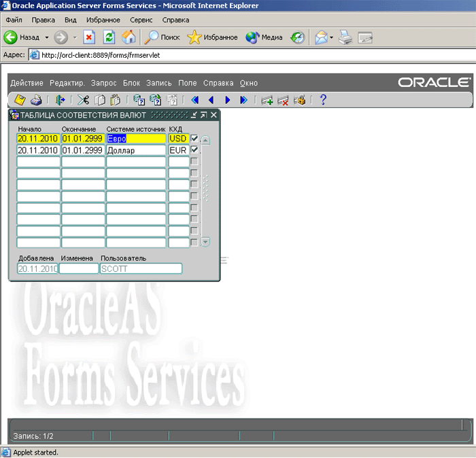This screenshot has height=458, width=476.
Task: Click the IE Edit page icon
Action: tap(365, 37)
